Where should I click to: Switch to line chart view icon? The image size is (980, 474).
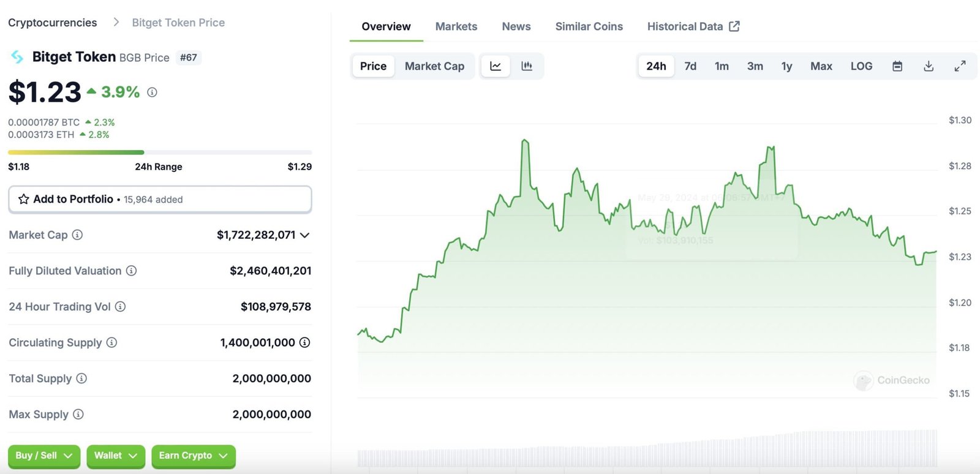[x=496, y=66]
